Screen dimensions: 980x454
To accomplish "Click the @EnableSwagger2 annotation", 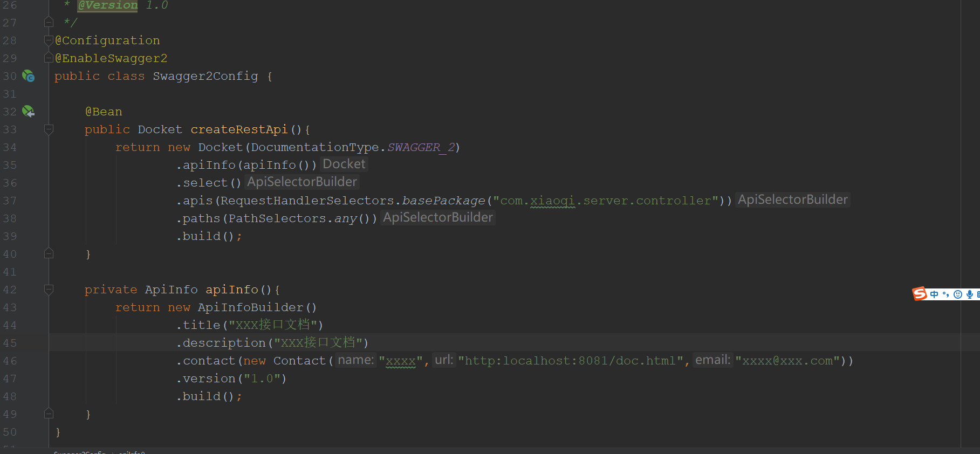I will (x=111, y=58).
